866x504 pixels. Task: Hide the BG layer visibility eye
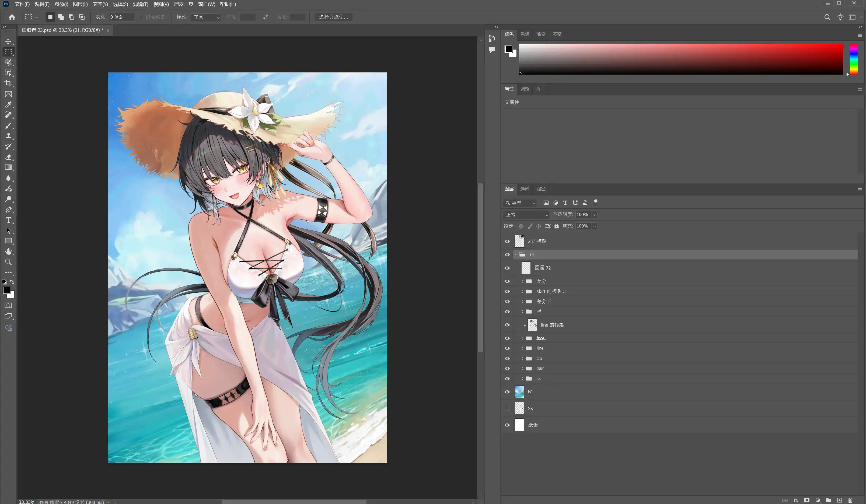(507, 392)
